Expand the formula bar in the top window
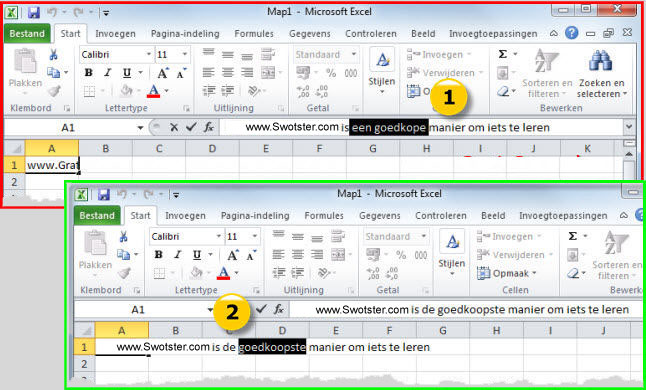This screenshot has width=646, height=390. click(629, 127)
